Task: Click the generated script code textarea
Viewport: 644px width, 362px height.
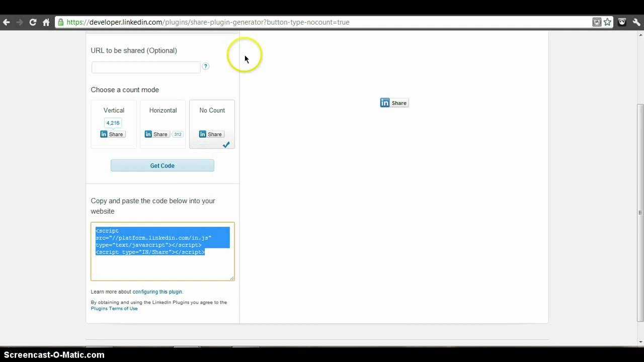Action: pos(162,251)
